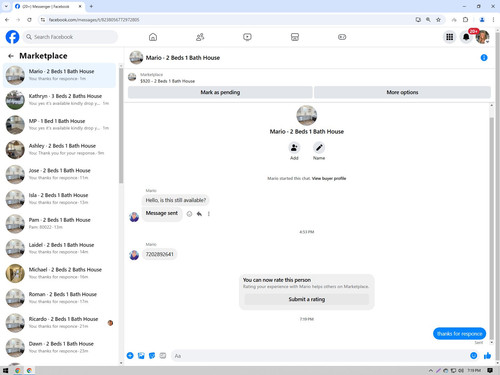The width and height of the screenshot is (500, 375).
Task: Open Roman's 2 Beds 1 Bath House chat
Action: [59, 298]
